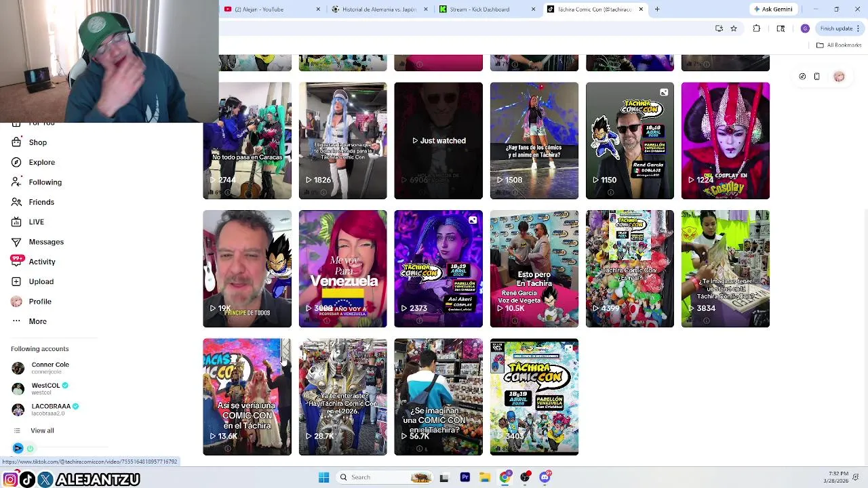Screen dimensions: 868x488
Task: Click the install app icon in the address bar
Action: click(x=719, y=28)
